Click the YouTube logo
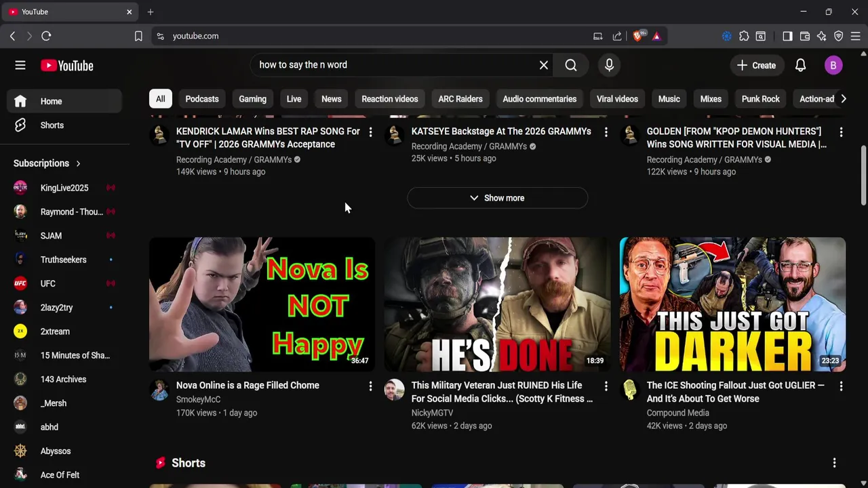Viewport: 868px width, 488px height. pos(66,66)
